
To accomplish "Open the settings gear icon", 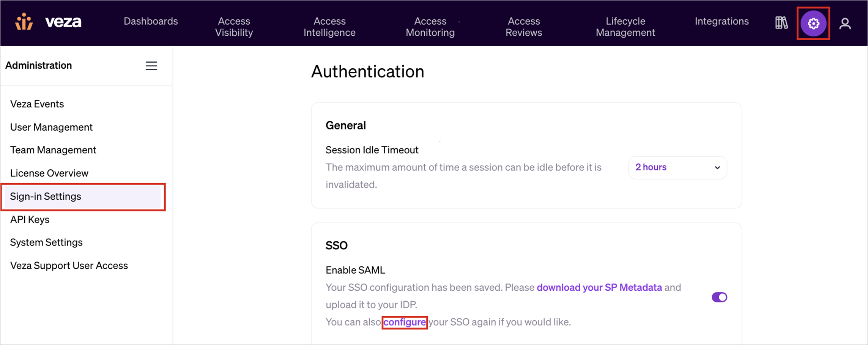I will coord(813,23).
